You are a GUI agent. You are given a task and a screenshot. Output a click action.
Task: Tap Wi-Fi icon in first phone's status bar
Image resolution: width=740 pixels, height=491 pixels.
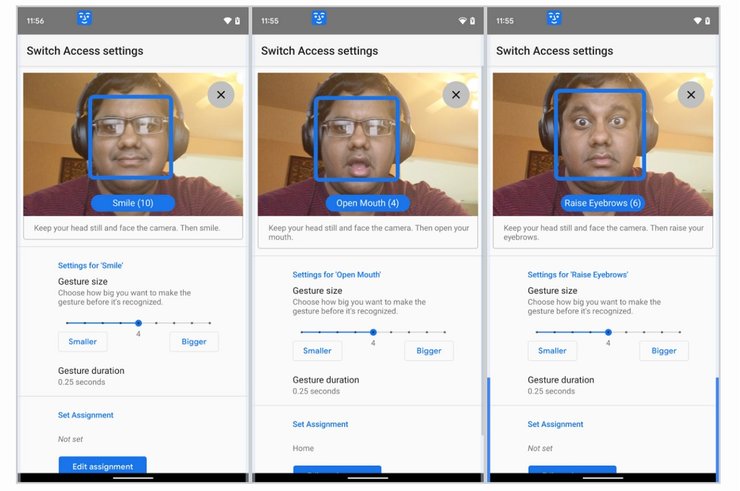click(227, 20)
